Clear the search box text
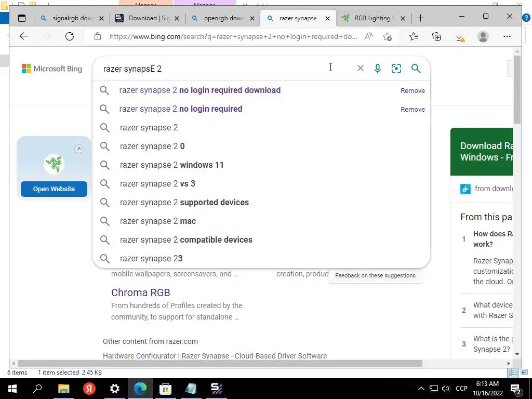This screenshot has height=399, width=532. tap(361, 68)
